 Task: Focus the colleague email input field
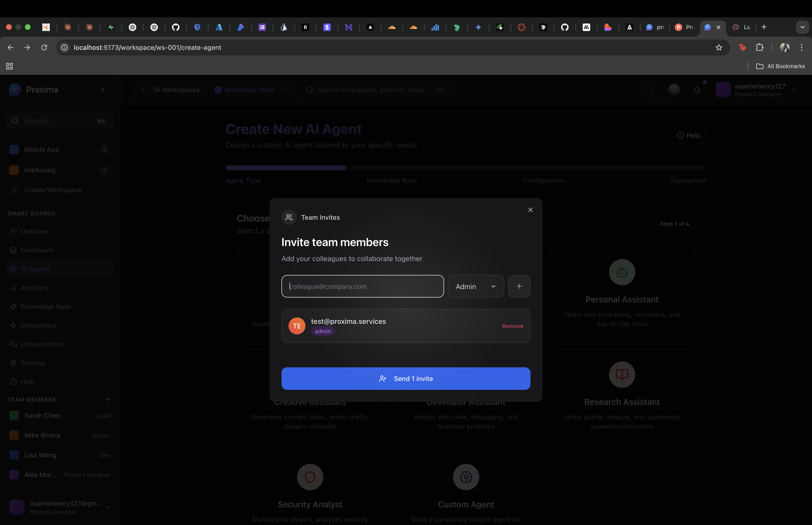tap(362, 286)
